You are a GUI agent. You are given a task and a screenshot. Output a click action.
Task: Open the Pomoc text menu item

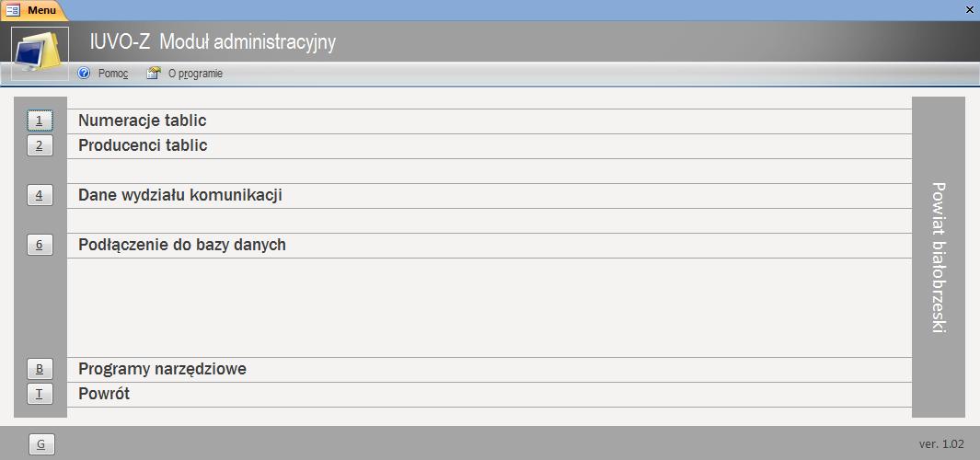point(113,74)
